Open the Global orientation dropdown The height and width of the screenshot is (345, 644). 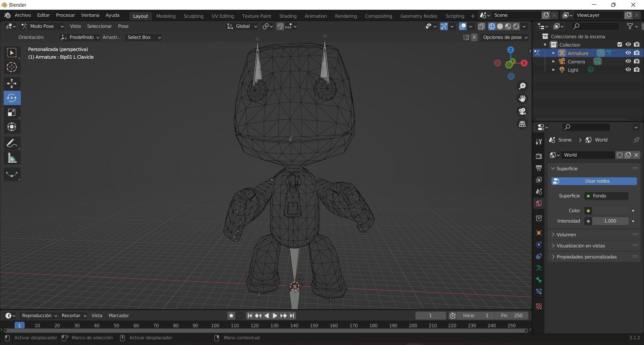[x=241, y=26]
